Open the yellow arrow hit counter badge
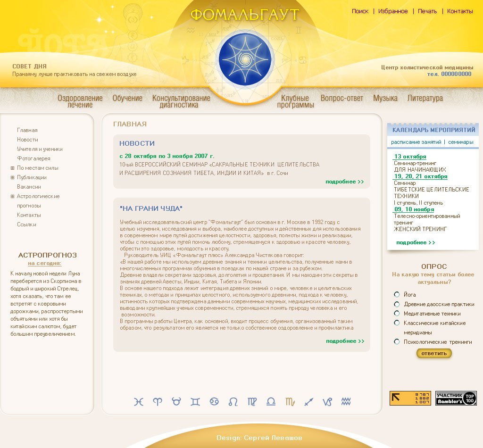The image size is (483, 448). 410,398
